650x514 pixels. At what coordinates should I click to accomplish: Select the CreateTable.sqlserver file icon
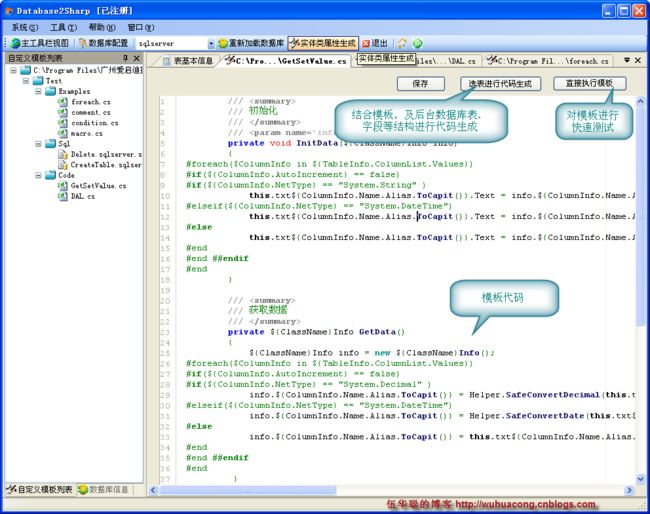(63, 165)
